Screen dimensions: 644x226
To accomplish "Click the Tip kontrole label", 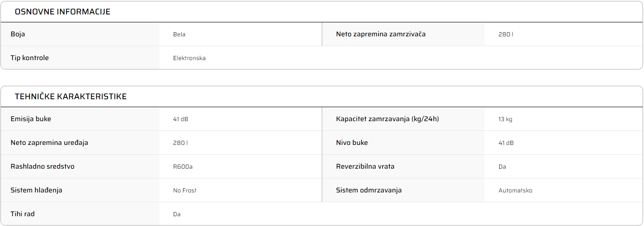I will [30, 58].
